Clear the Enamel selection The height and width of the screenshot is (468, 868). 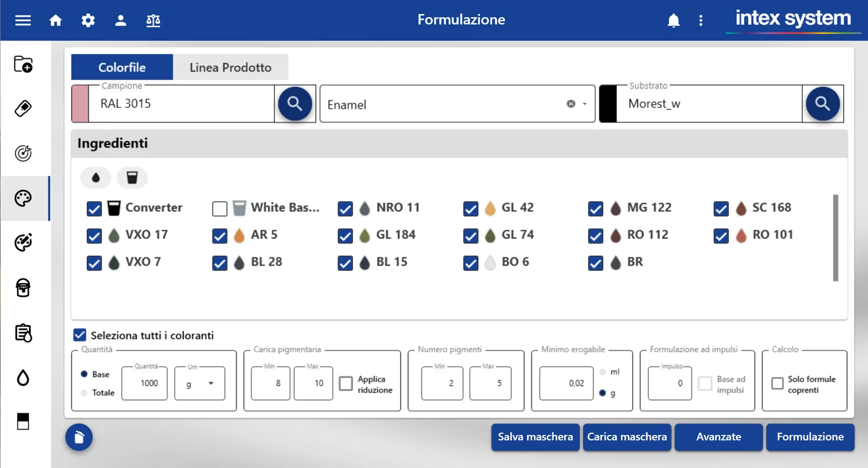coord(571,104)
